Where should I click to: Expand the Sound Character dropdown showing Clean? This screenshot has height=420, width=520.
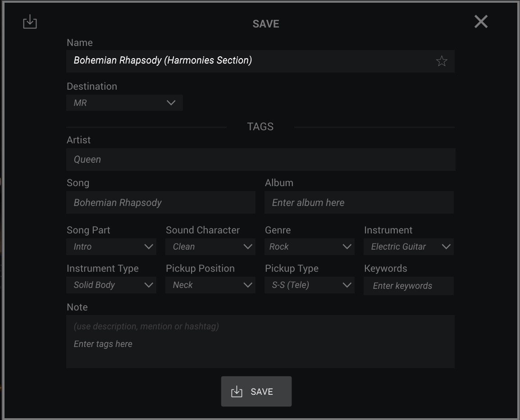pyautogui.click(x=210, y=247)
